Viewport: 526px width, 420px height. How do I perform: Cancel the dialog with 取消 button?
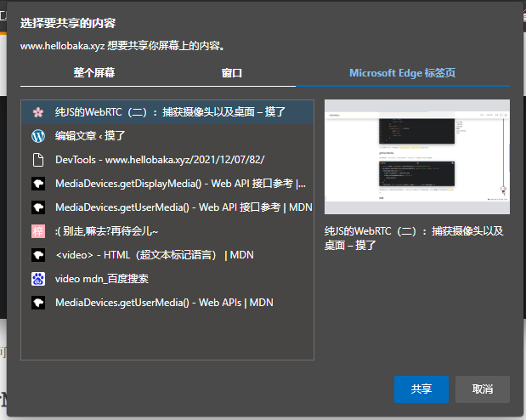click(x=483, y=389)
